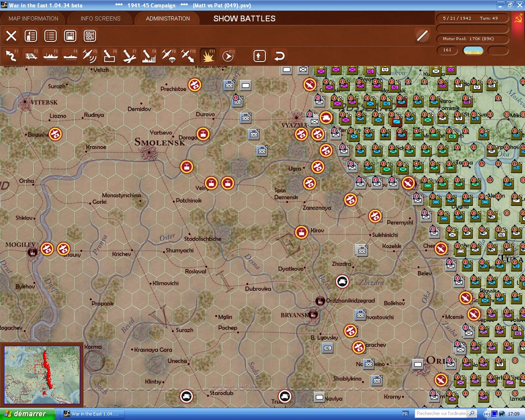Click the battle marker beside Kirov
525x420 pixels.
pos(301,233)
